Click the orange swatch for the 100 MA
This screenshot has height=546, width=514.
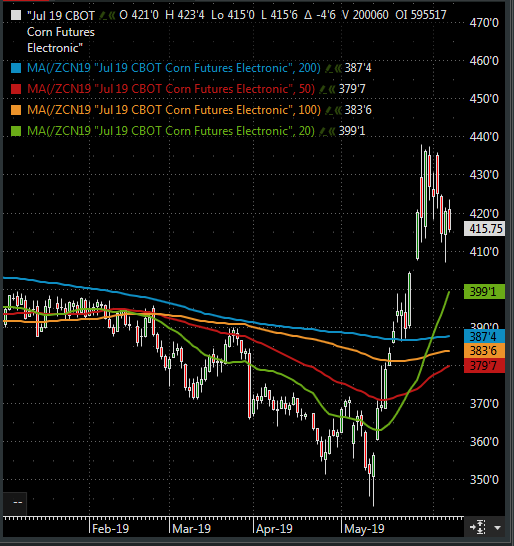[16, 110]
